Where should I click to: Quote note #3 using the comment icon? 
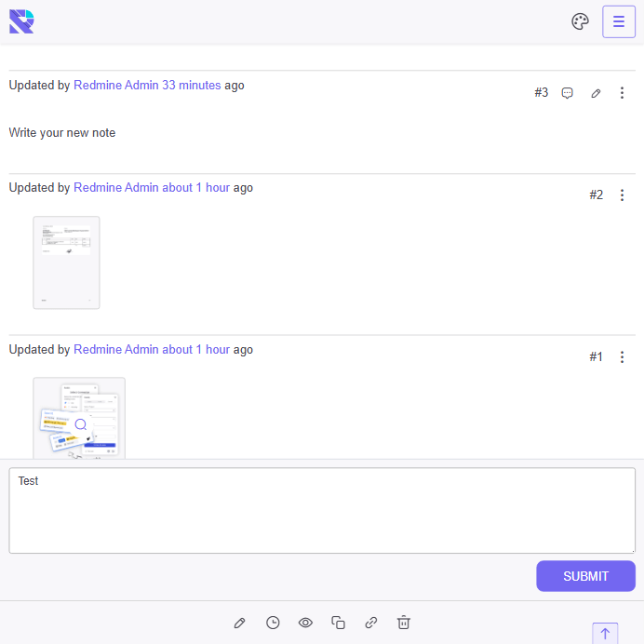click(568, 93)
